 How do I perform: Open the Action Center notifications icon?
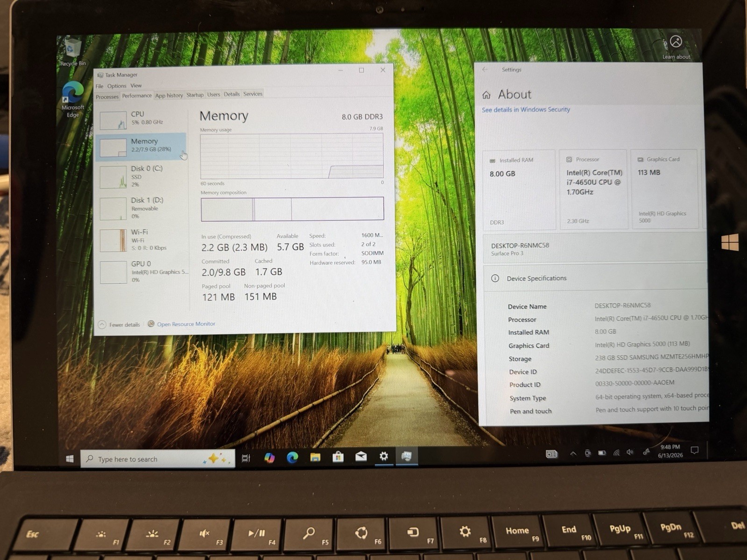[695, 450]
